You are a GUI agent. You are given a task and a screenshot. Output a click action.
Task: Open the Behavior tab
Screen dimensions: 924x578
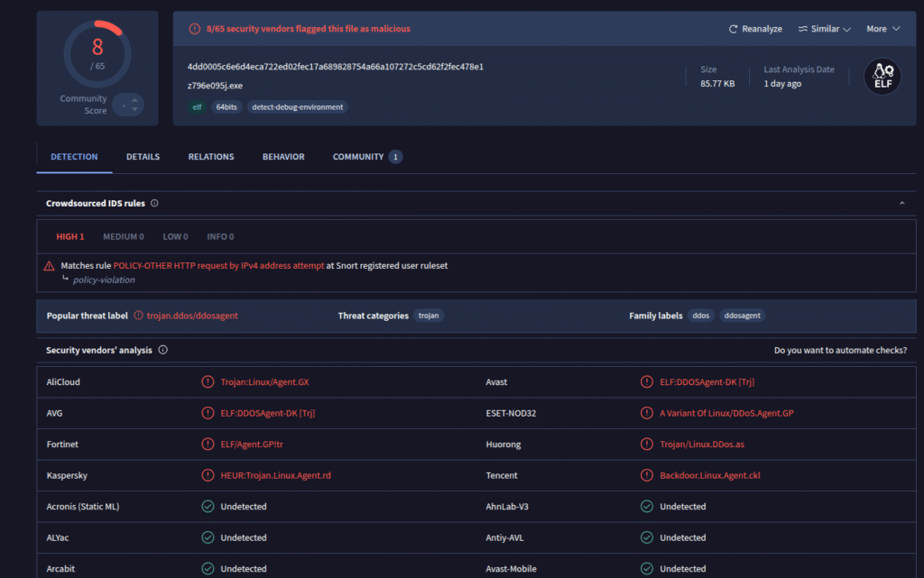(283, 157)
